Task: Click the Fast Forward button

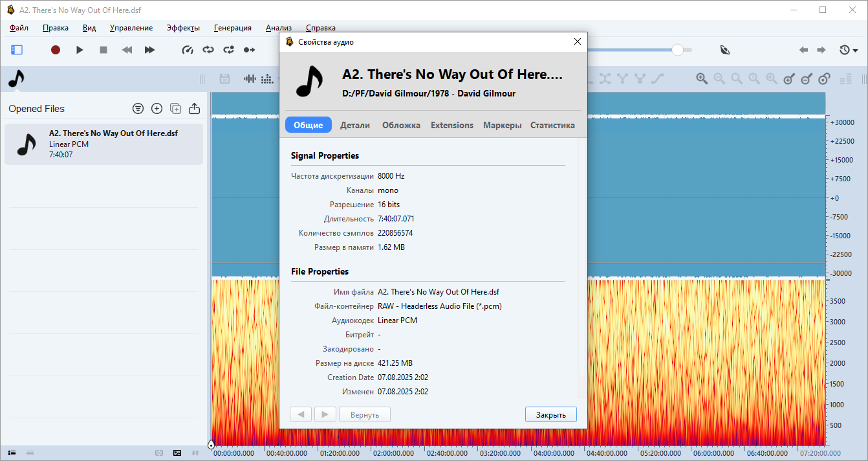Action: click(149, 50)
